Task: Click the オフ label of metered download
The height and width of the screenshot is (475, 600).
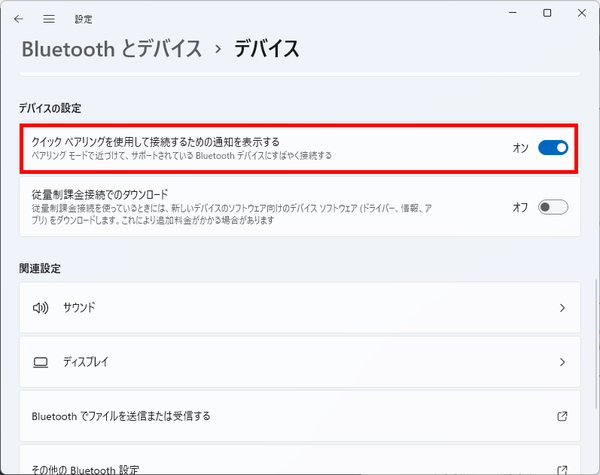Action: pyautogui.click(x=520, y=207)
